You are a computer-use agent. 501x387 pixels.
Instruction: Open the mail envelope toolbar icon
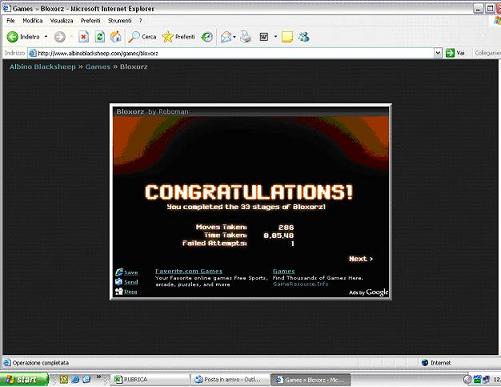click(x=226, y=37)
